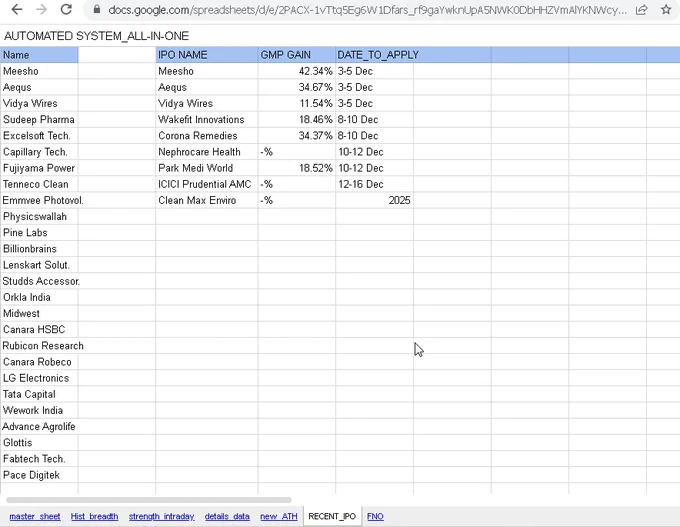Select the Pace Digitek cell
The image size is (680, 527).
[x=39, y=475]
